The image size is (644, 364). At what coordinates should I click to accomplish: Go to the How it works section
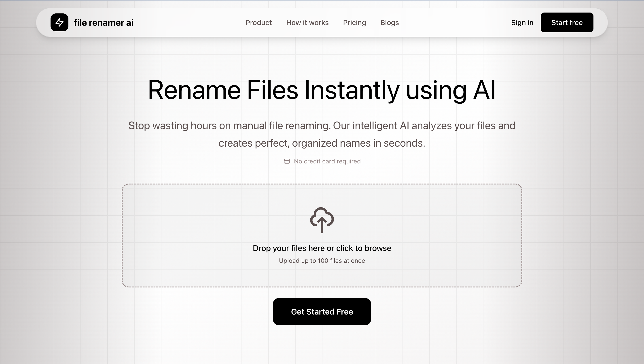tap(307, 23)
